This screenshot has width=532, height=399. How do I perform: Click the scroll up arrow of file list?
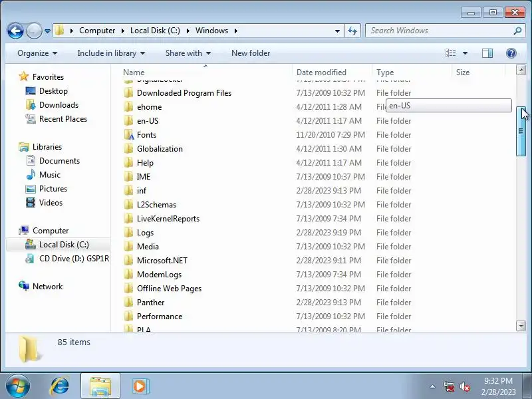(521, 70)
